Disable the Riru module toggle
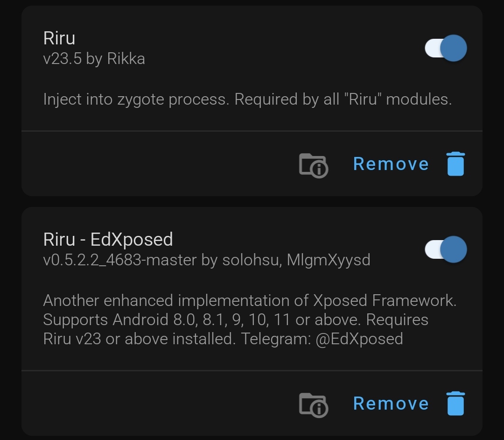This screenshot has height=440, width=504. point(446,48)
